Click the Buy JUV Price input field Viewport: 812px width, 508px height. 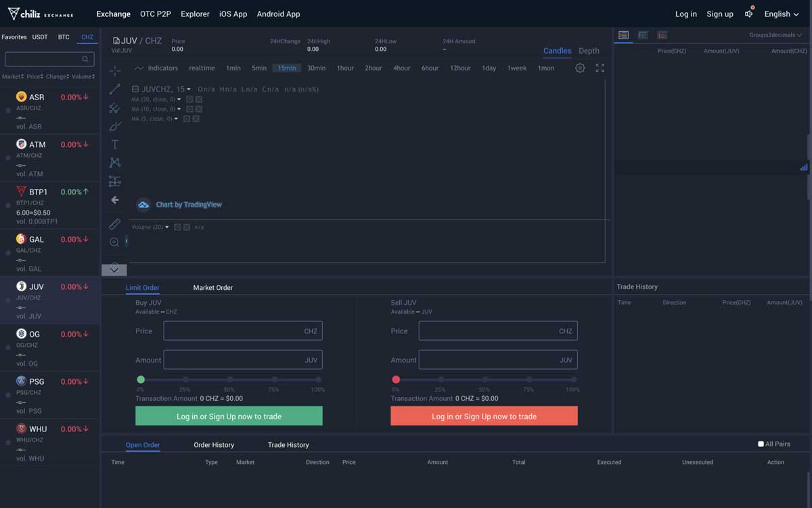(243, 331)
